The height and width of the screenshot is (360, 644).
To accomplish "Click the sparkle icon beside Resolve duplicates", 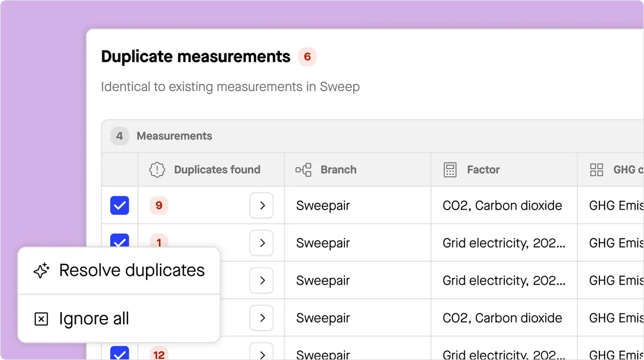I will coord(41,271).
